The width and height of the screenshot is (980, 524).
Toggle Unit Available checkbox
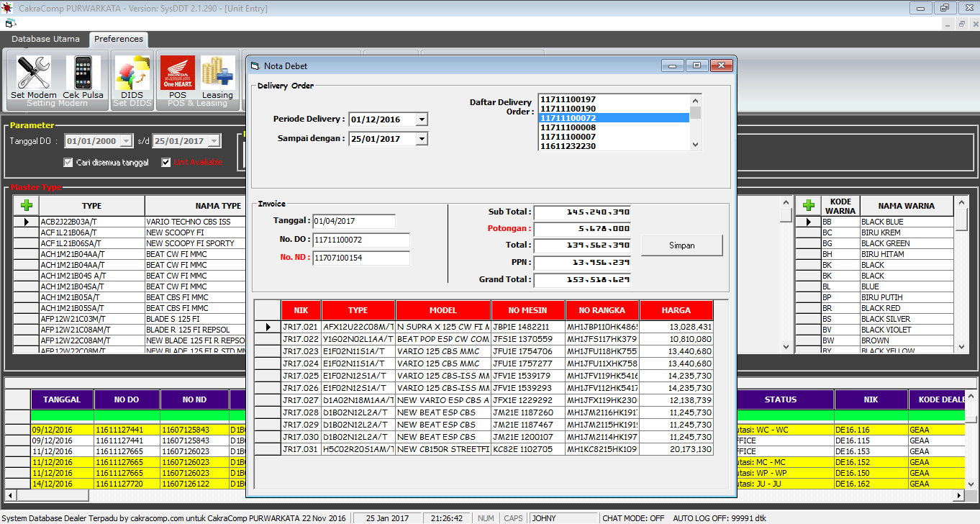[x=166, y=163]
